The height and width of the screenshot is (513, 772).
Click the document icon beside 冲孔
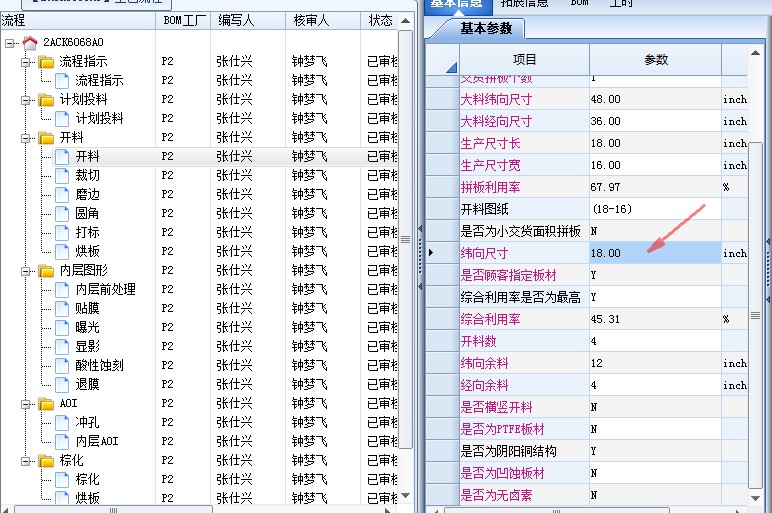pyautogui.click(x=62, y=423)
